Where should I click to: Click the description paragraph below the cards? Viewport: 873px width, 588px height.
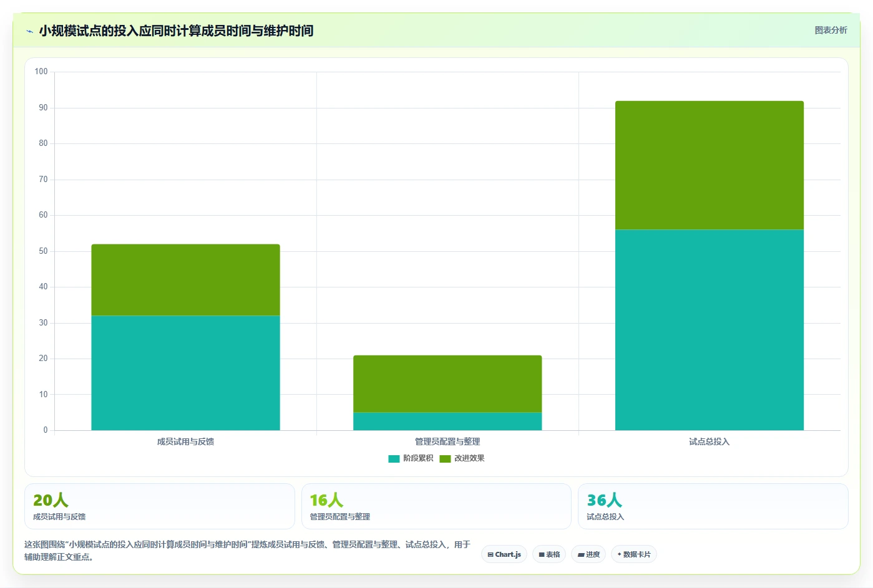click(248, 551)
